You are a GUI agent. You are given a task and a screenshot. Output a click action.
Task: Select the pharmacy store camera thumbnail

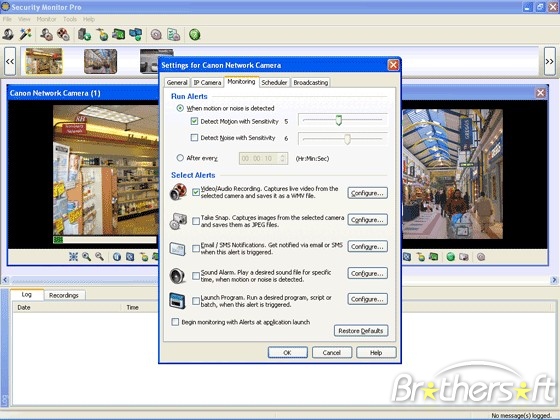click(x=44, y=61)
